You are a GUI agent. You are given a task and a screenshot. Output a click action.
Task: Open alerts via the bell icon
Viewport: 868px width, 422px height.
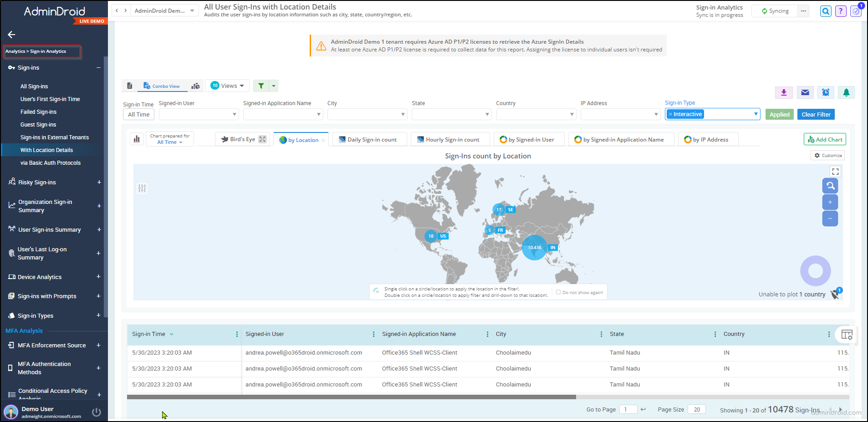pyautogui.click(x=846, y=92)
